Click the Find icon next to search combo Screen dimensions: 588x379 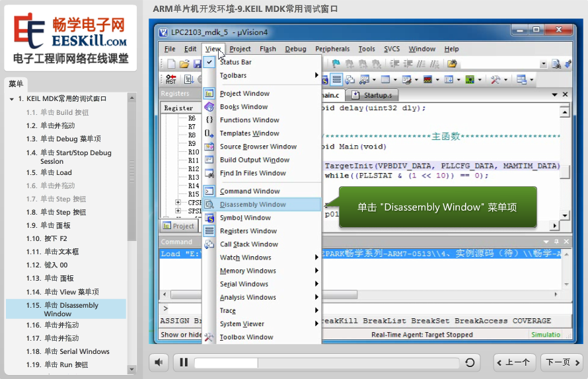tap(556, 64)
